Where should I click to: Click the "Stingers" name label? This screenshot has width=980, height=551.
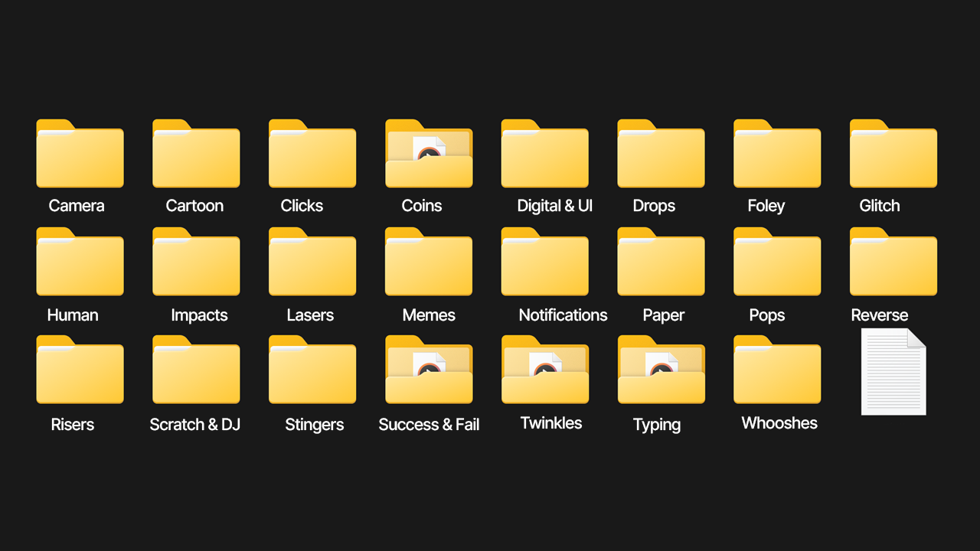coord(314,425)
